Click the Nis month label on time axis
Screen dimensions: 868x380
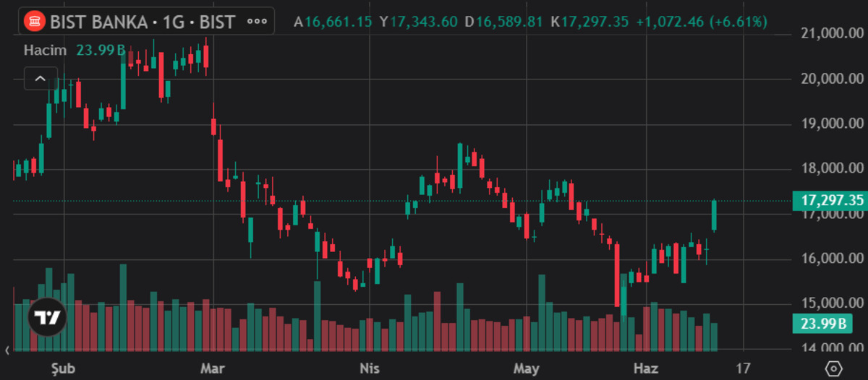369,368
